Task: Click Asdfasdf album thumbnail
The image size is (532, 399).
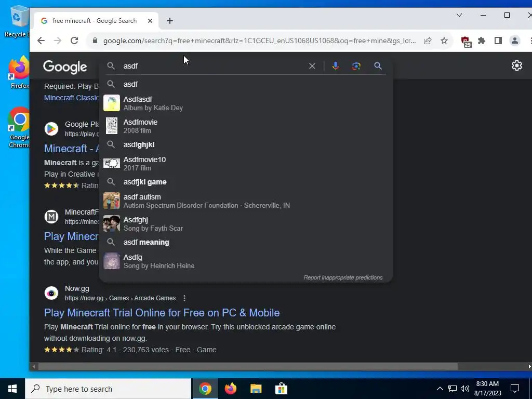Action: (112, 103)
